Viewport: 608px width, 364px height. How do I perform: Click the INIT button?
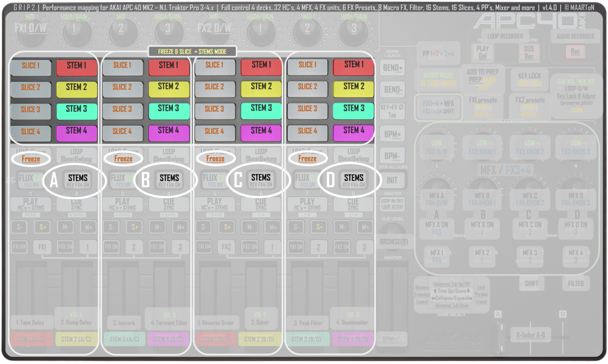392,180
